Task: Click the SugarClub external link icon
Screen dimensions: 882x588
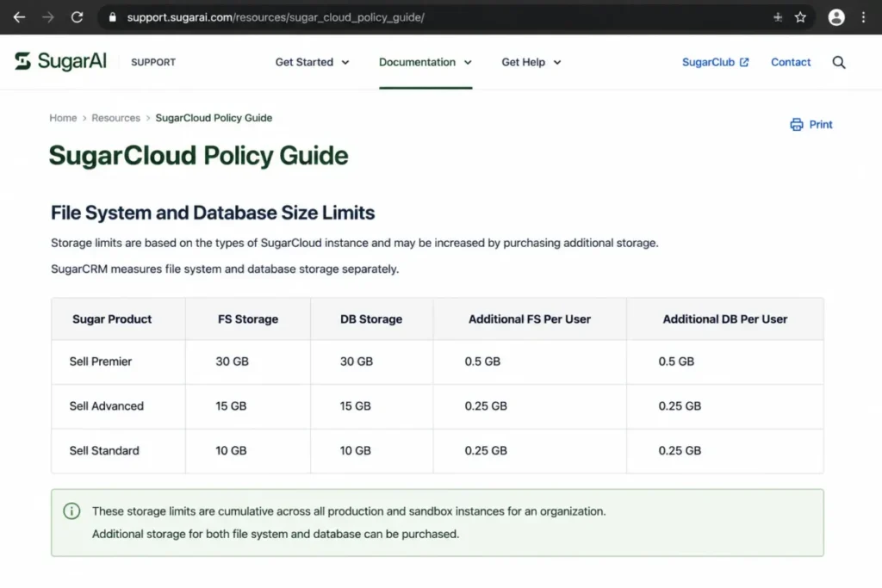Action: pyautogui.click(x=744, y=62)
